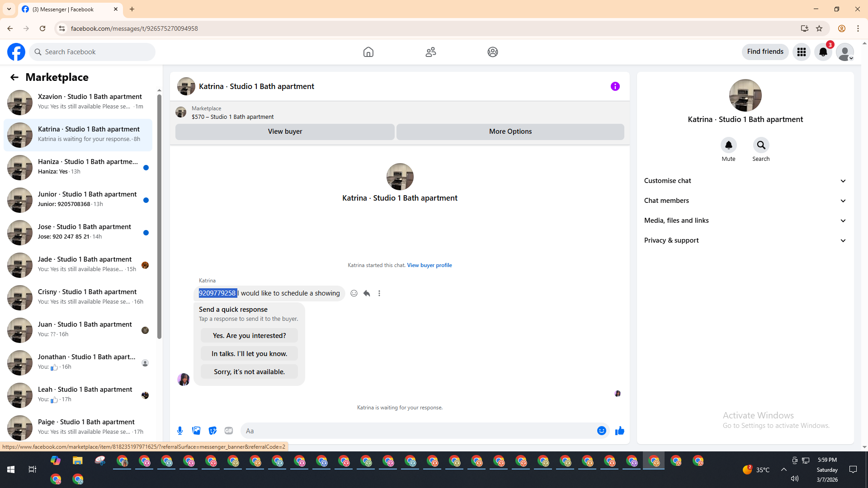Expand Media, files and links section
Viewport: 868px width, 488px height.
[x=745, y=221]
